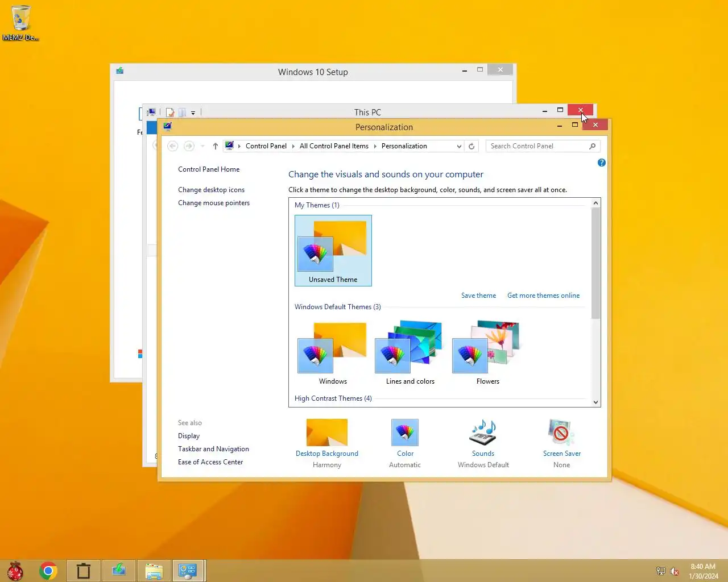This screenshot has width=728, height=582.
Task: Expand chevron after Control Panel breadcrumb
Action: pos(293,146)
